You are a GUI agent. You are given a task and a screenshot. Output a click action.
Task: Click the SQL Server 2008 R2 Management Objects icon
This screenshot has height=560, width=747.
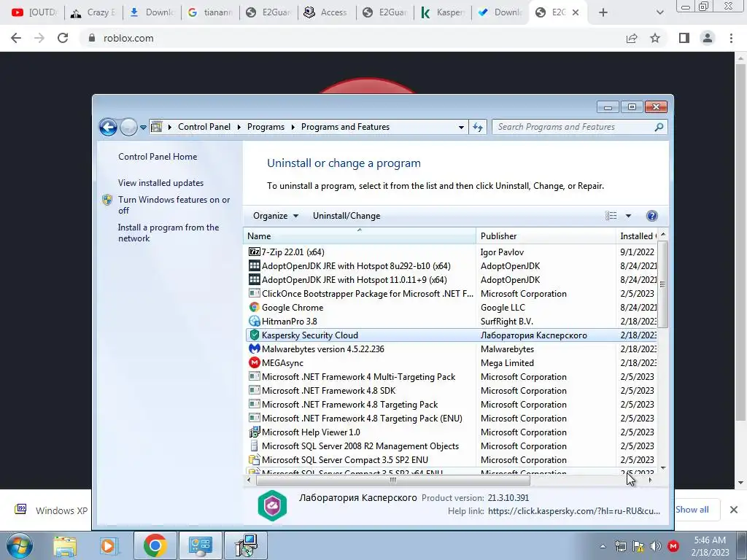(255, 446)
